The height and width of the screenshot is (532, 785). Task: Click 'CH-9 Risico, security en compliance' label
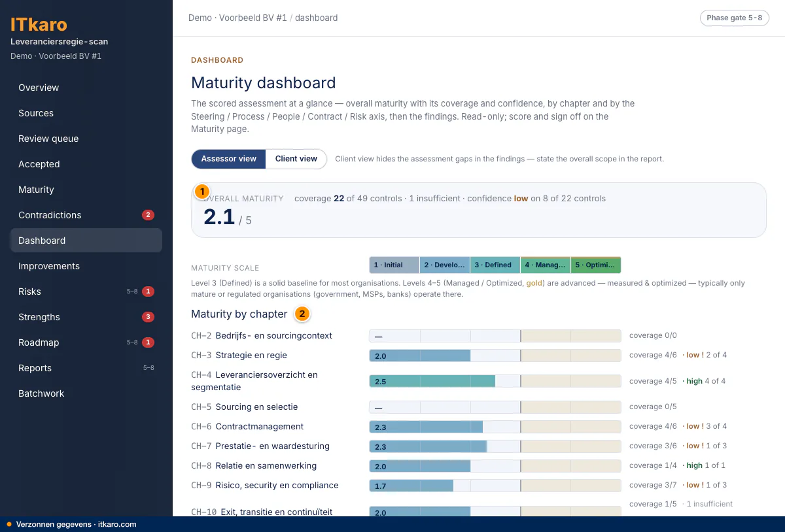(265, 485)
